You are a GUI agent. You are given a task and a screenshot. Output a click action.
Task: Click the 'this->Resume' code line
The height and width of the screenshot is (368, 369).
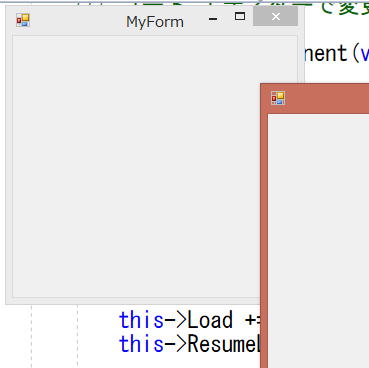tap(189, 344)
